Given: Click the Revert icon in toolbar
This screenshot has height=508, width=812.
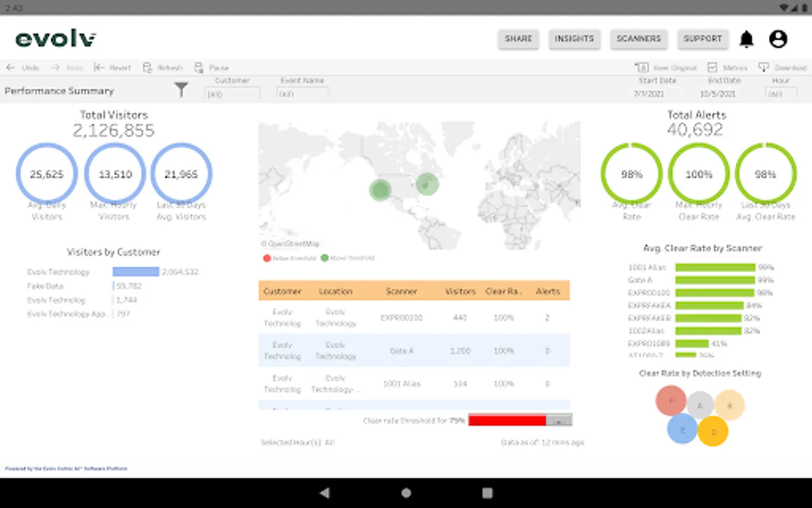Looking at the screenshot, I should coord(99,67).
